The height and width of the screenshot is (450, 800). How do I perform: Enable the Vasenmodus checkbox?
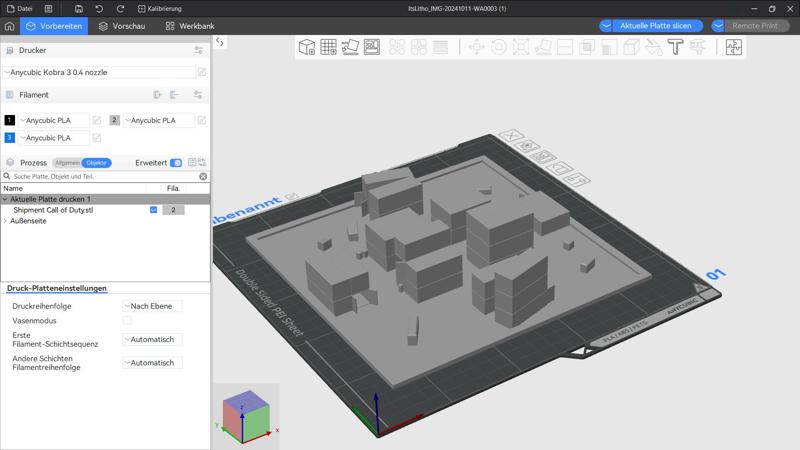coord(127,320)
